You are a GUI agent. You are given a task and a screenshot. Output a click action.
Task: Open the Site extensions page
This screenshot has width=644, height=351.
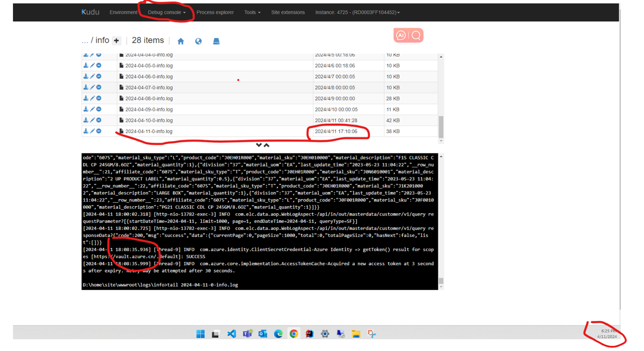[288, 12]
